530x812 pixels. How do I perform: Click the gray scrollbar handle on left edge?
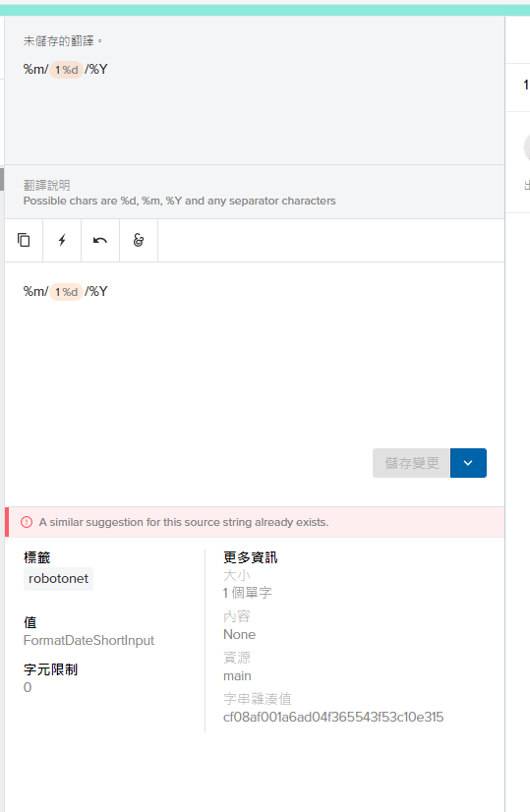(x=2, y=179)
